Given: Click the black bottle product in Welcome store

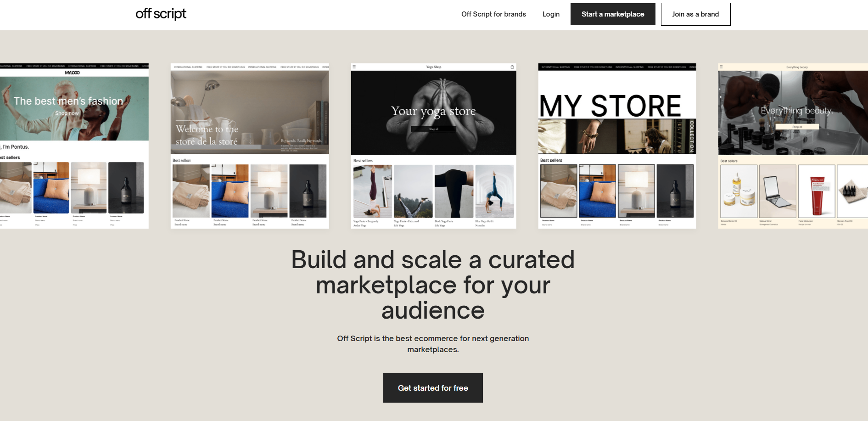Looking at the screenshot, I should 308,191.
